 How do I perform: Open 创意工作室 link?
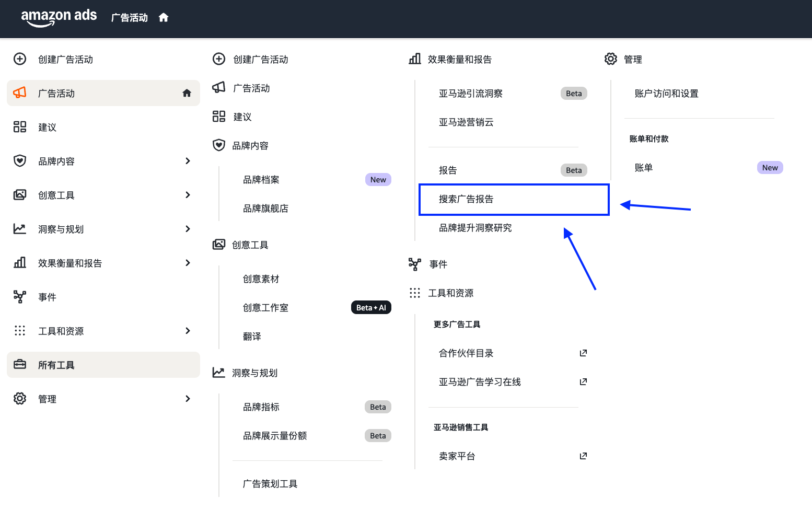pyautogui.click(x=265, y=308)
